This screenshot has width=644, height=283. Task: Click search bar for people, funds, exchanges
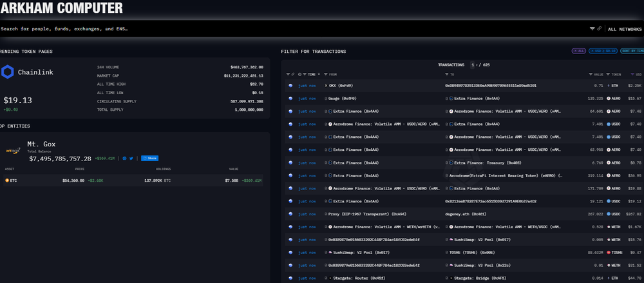(x=287, y=29)
